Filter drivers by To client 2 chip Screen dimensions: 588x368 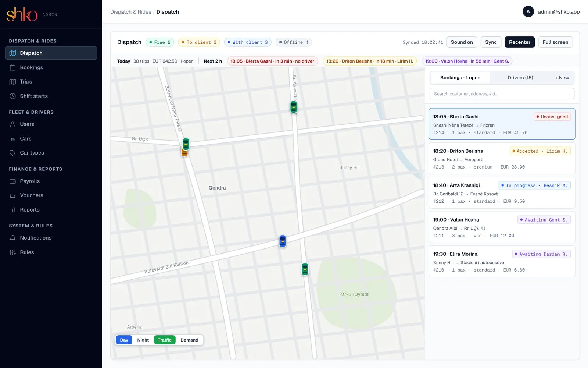pos(199,42)
